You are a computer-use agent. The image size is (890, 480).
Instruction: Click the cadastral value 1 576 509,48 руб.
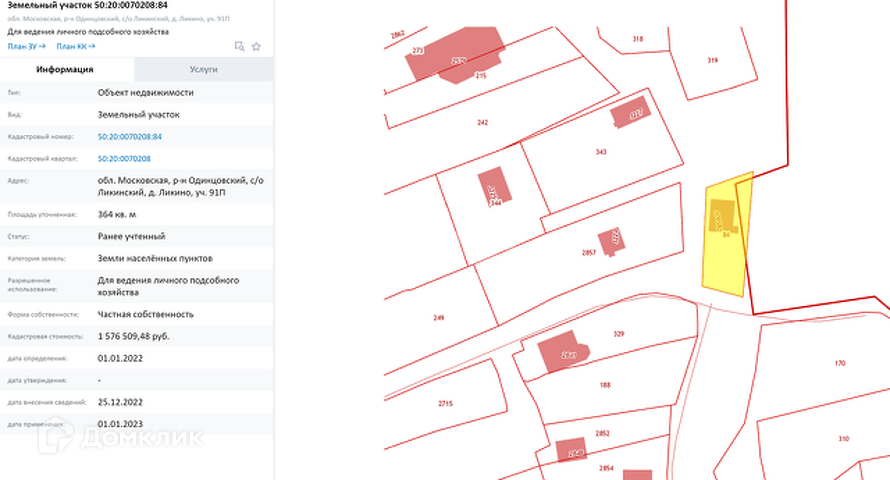coord(133,336)
